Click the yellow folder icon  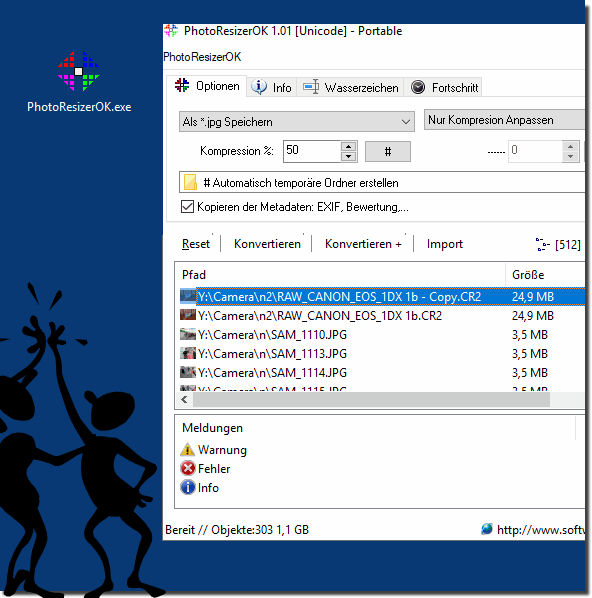click(x=190, y=182)
